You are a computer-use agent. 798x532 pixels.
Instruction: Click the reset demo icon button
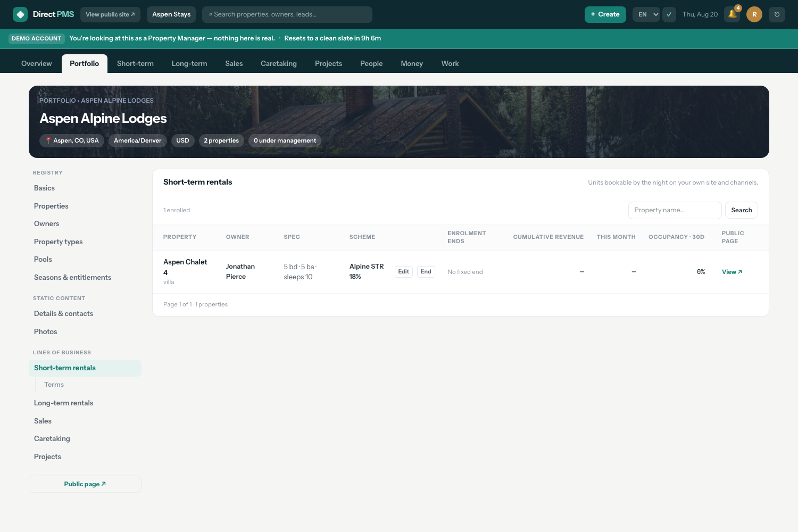point(777,14)
